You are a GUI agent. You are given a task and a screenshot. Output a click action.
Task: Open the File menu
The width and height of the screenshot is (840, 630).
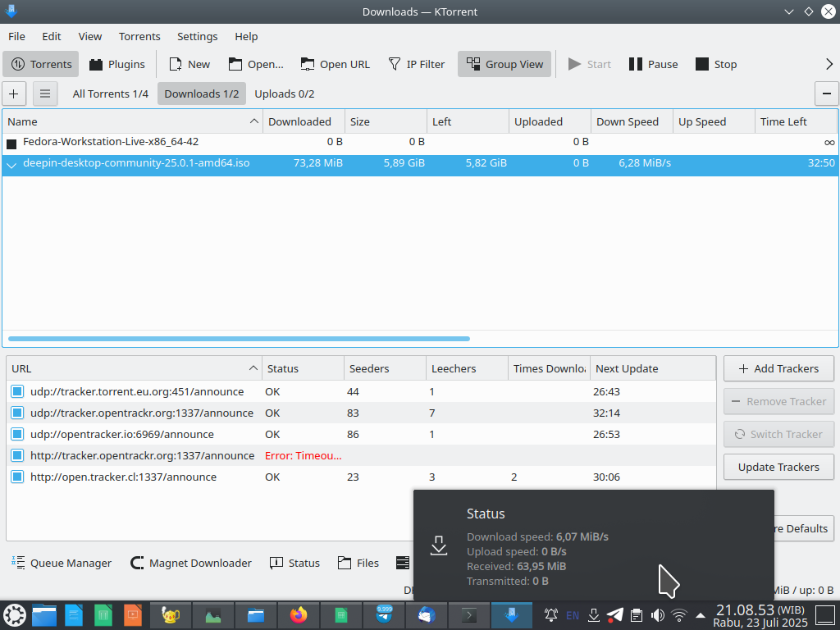pos(16,36)
